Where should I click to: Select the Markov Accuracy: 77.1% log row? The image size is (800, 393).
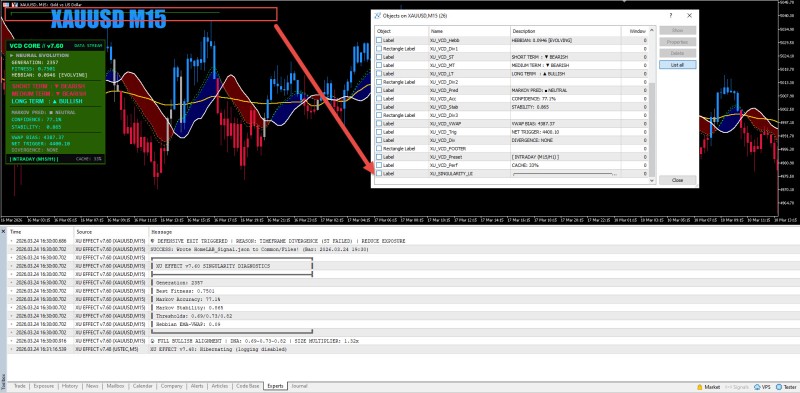click(403, 299)
